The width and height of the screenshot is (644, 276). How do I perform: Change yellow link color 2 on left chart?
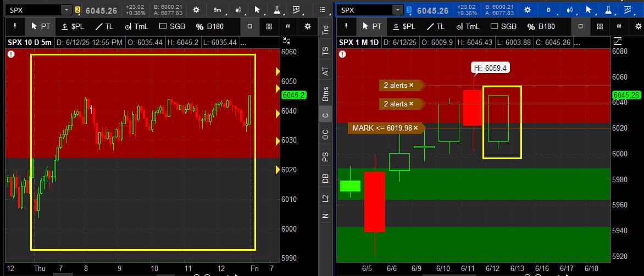pyautogui.click(x=77, y=10)
